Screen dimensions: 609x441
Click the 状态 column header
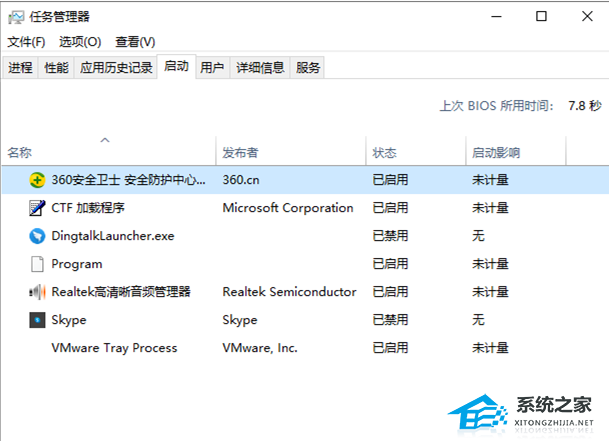[385, 153]
